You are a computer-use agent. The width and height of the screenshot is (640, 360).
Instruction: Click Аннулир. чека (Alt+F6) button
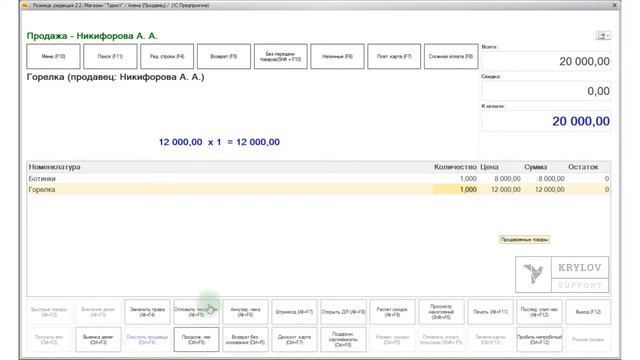point(245,312)
